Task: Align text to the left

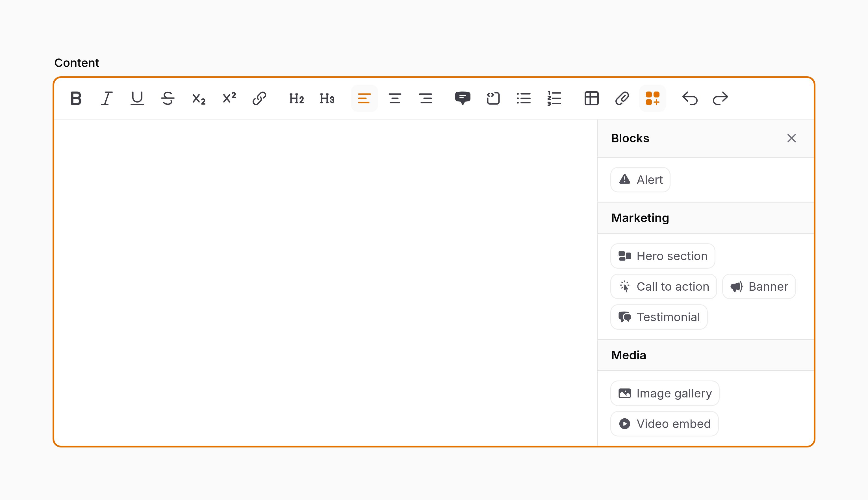Action: [364, 99]
